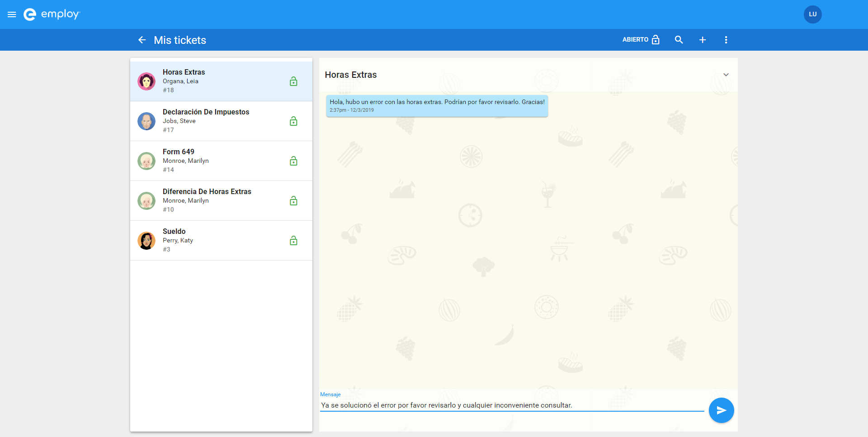Click the 2:37pm - 12/3/2019 timestamp
This screenshot has height=437, width=868.
click(352, 110)
